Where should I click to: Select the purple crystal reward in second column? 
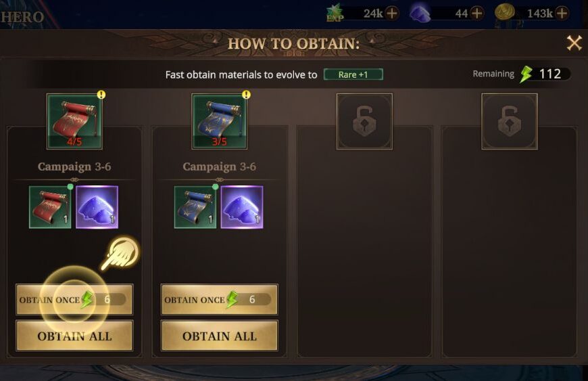[242, 207]
